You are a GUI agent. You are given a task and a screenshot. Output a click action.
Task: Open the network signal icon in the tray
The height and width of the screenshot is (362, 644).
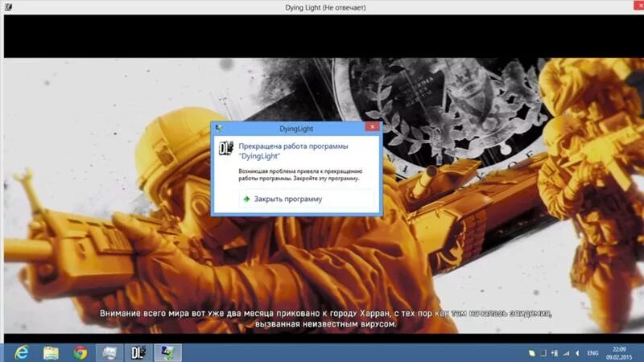[x=567, y=353]
